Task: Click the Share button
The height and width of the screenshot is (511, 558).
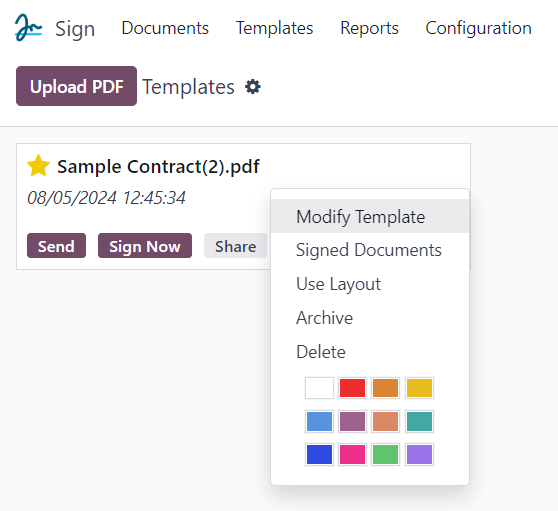Action: (x=235, y=246)
